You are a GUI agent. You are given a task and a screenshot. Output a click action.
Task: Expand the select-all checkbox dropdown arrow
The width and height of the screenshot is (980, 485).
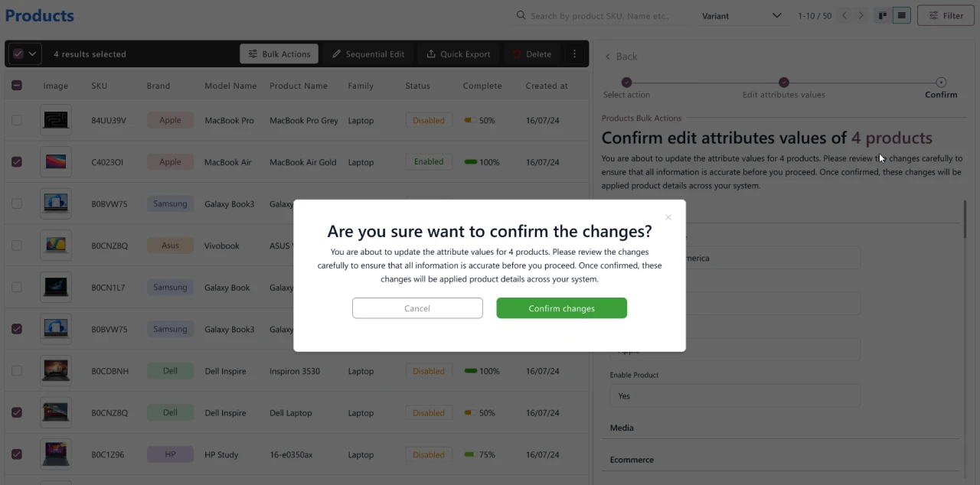pyautogui.click(x=32, y=54)
